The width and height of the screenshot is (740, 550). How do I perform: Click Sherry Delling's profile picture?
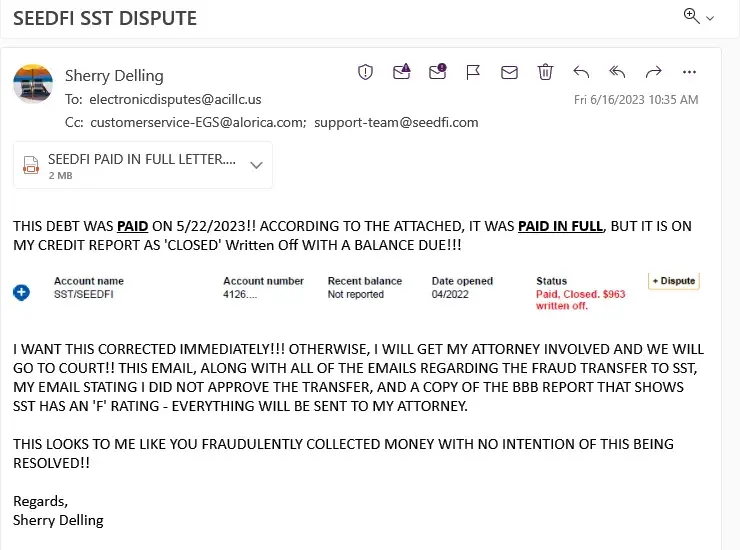pyautogui.click(x=33, y=84)
